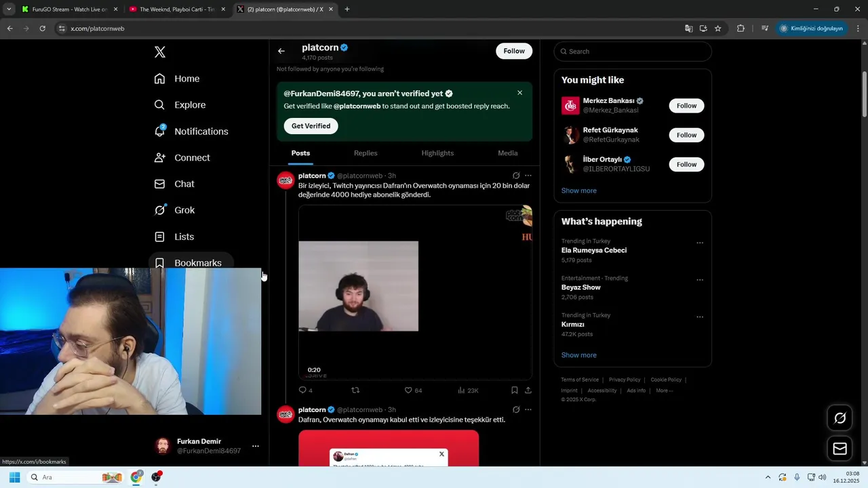Open more options for Kırmızı trend
Viewport: 868px width, 488px height.
click(x=700, y=317)
